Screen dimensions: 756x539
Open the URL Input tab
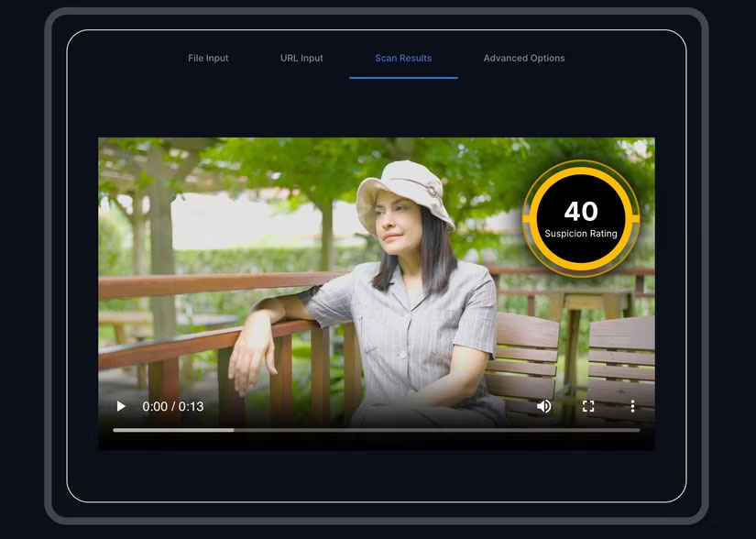[301, 58]
